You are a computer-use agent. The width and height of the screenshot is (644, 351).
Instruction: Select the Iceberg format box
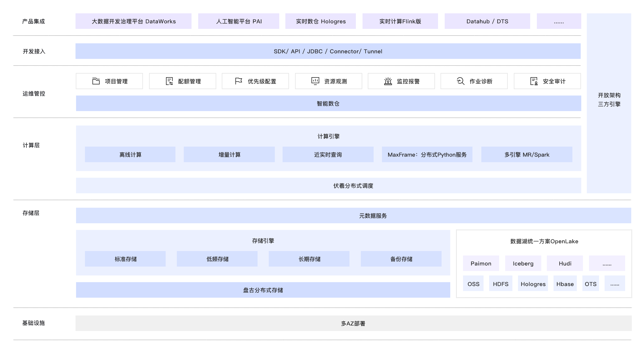tap(523, 263)
